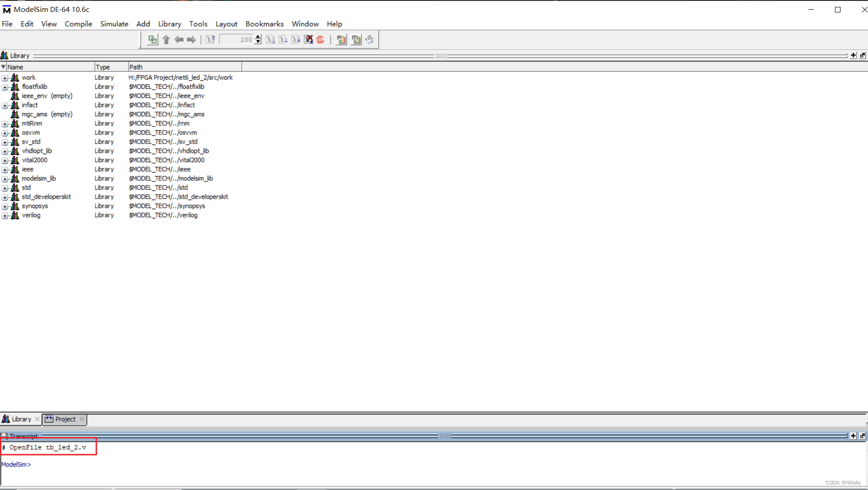Click the erase/clear toolbar icon
The width and height of the screenshot is (868, 490).
[x=369, y=40]
